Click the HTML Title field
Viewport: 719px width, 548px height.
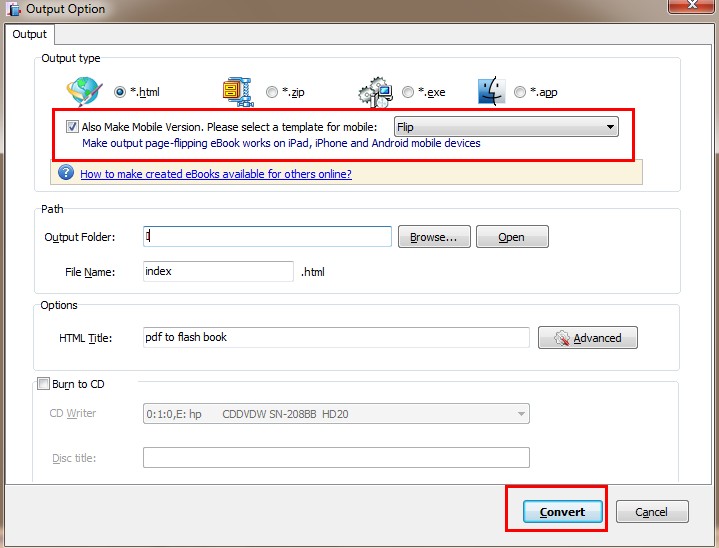click(x=336, y=338)
